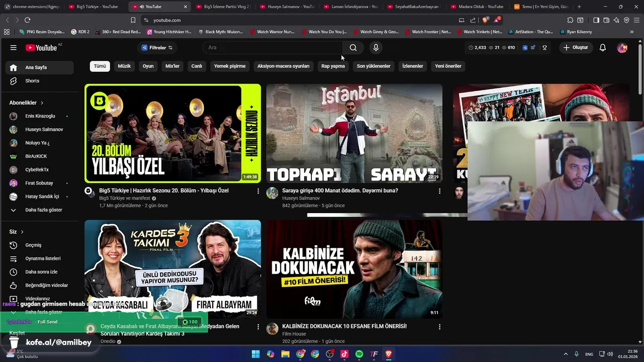This screenshot has height=362, width=644.
Task: Reload the page in browser toolbar
Action: click(27, 20)
